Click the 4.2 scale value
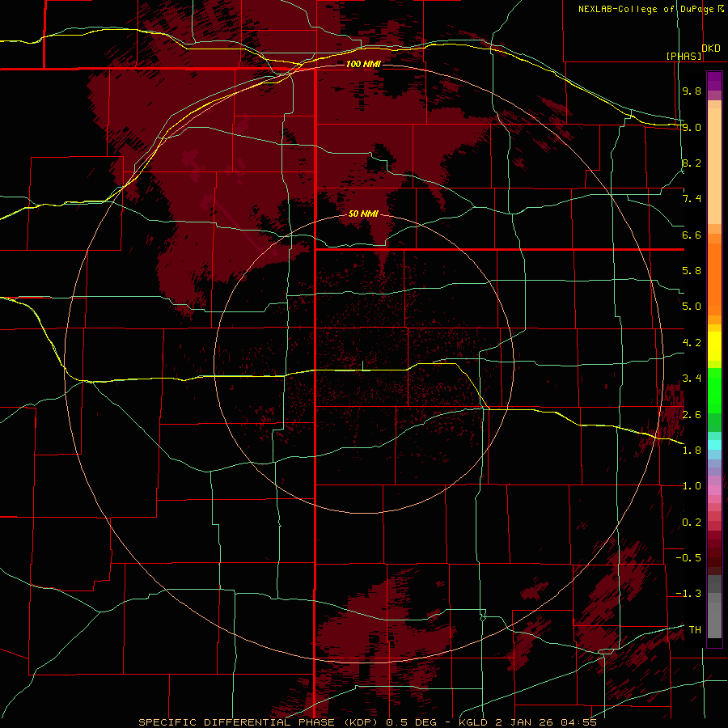 [692, 343]
